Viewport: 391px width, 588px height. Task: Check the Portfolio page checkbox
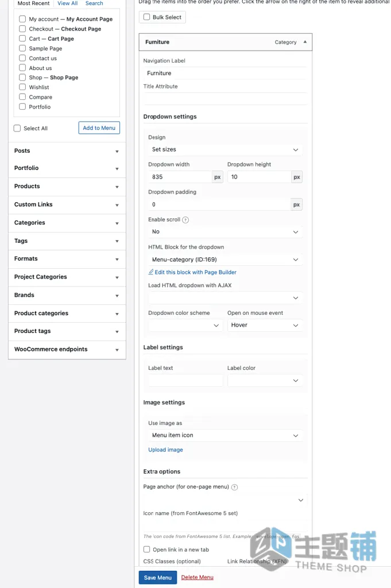22,106
